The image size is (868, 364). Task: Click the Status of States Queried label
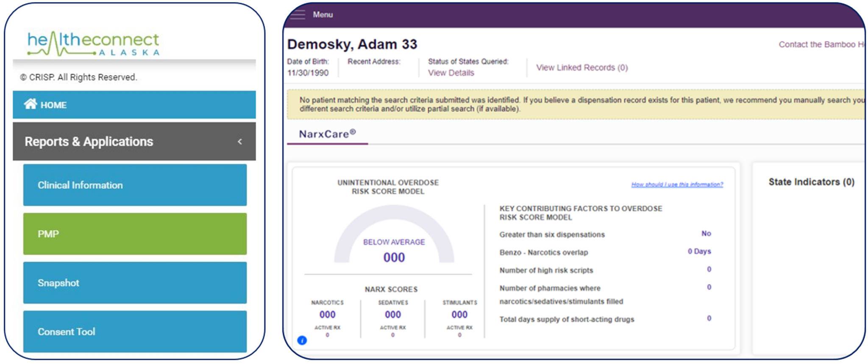(x=468, y=61)
